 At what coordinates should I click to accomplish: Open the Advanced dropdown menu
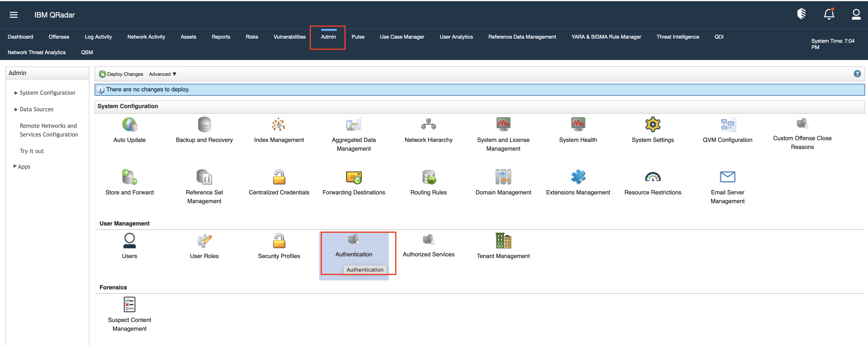162,74
